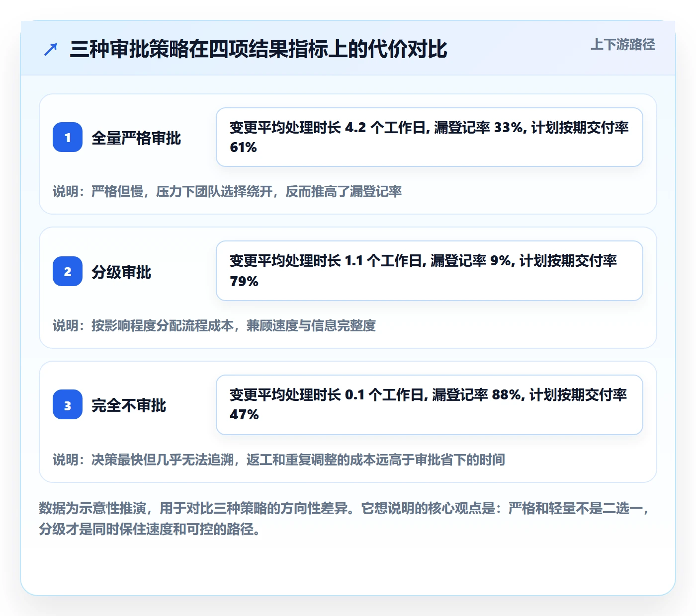
Task: Select the number 3 step badge
Action: pyautogui.click(x=68, y=405)
